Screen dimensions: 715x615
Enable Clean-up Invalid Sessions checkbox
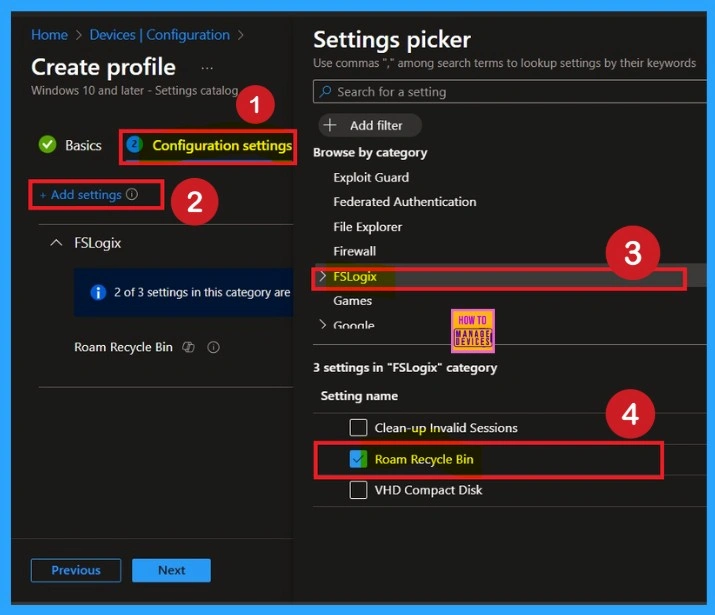[x=358, y=428]
